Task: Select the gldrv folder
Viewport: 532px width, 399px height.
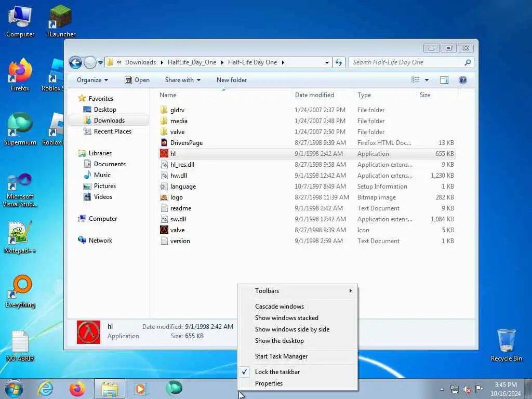Action: [307, 110]
